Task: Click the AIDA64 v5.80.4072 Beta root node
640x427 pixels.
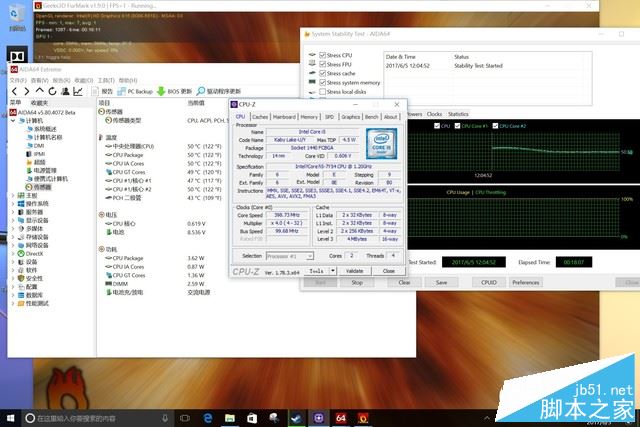Action: (43, 112)
